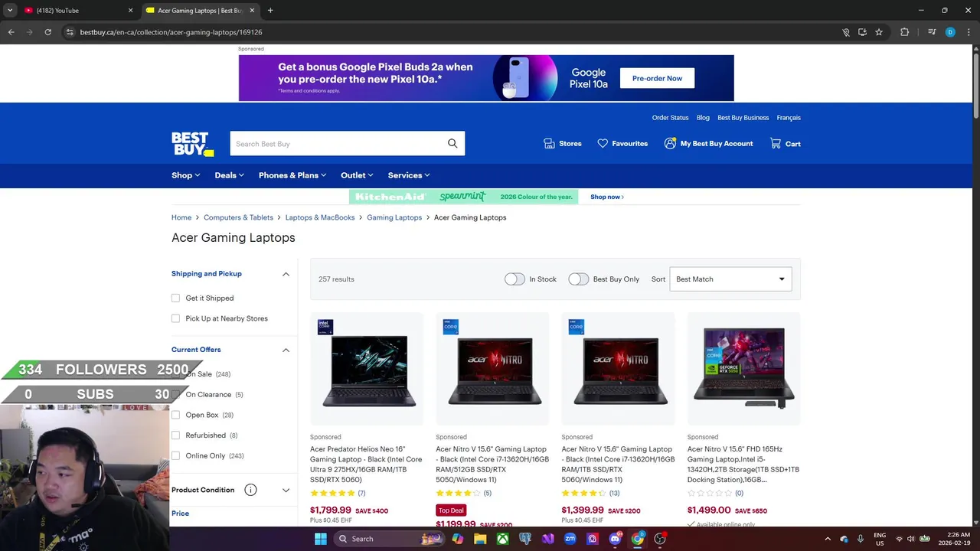Check the Get it Shipped checkbox

pos(176,298)
